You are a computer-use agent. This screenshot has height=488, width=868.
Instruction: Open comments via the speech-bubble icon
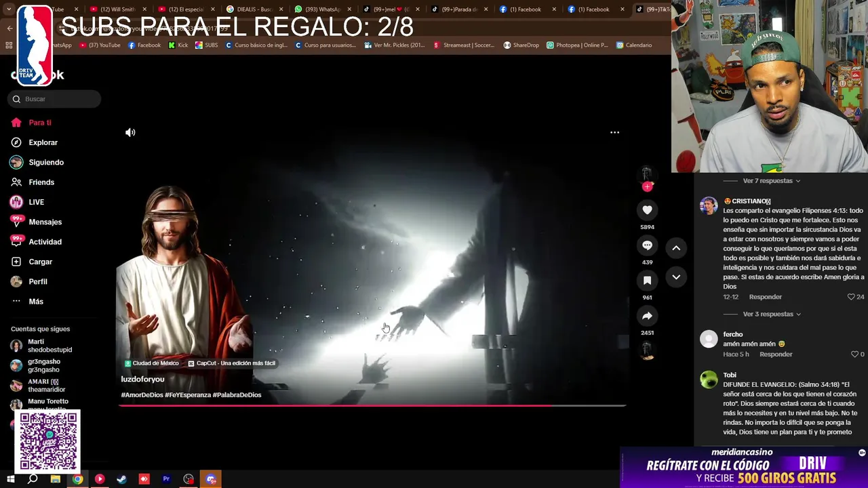(x=647, y=245)
